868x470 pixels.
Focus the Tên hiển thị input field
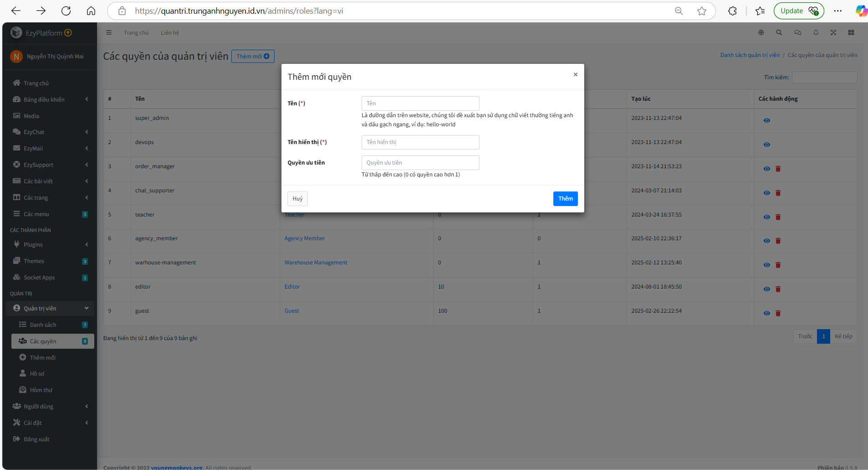[x=420, y=142]
